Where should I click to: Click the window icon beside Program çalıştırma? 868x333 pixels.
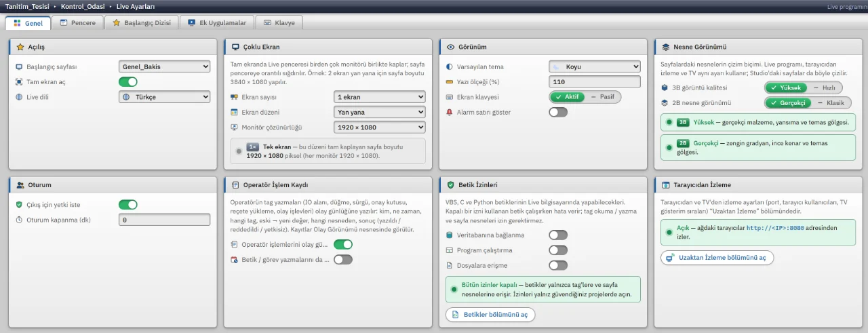(x=449, y=250)
